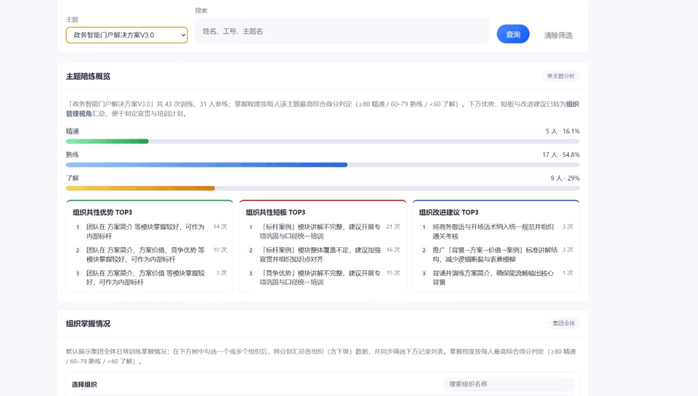Click the search box 姓名、工号、主题名
This screenshot has width=698, height=396.
point(342,31)
